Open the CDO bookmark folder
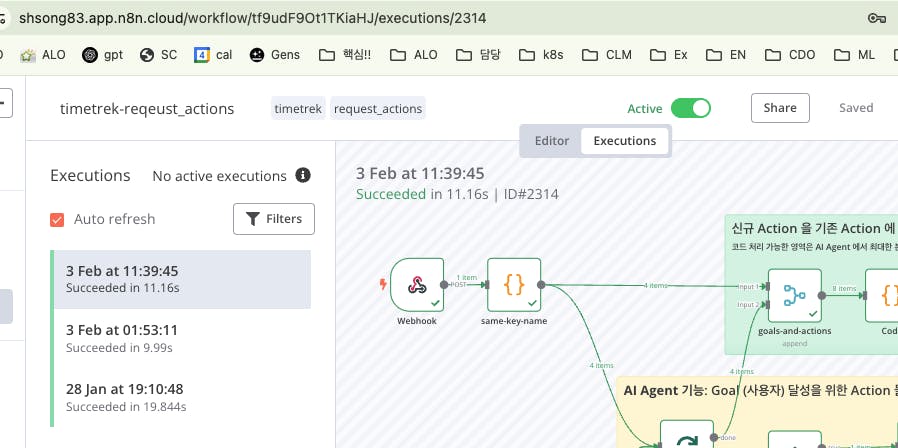This screenshot has width=898, height=448. [790, 55]
